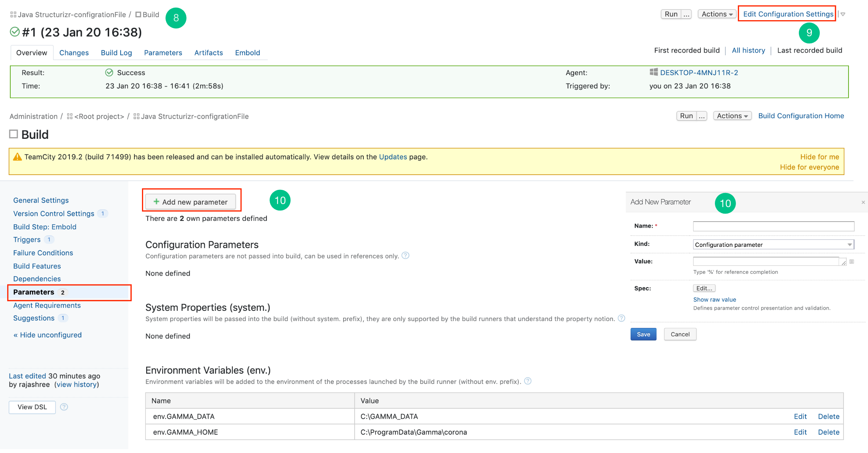The height and width of the screenshot is (453, 868).
Task: Switch to the Changes tab
Action: 74,53
